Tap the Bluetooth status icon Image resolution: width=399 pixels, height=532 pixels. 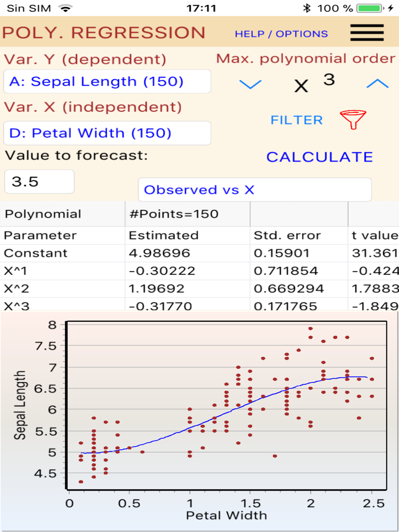coord(306,8)
